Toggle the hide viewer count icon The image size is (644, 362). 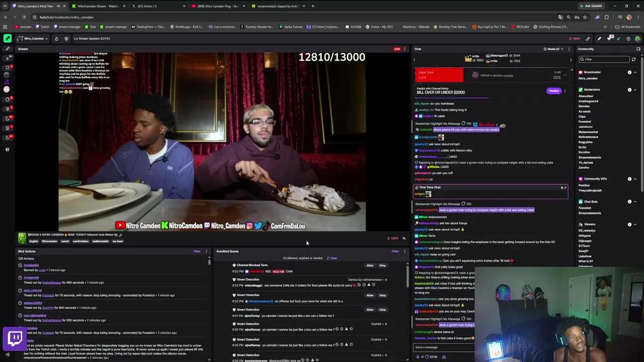(404, 238)
